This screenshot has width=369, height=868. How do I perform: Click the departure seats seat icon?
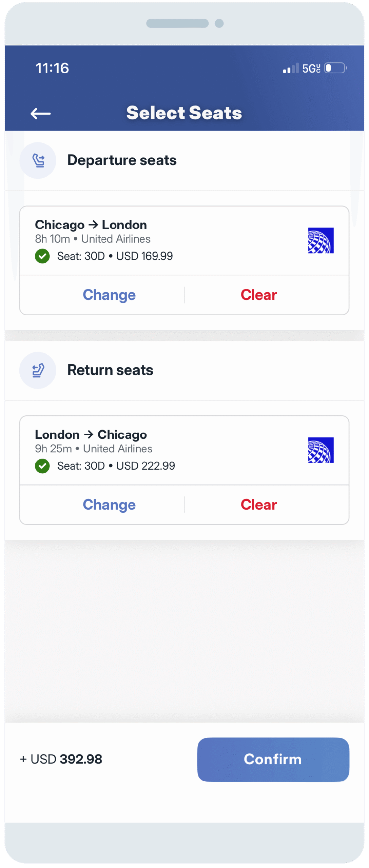pos(38,160)
